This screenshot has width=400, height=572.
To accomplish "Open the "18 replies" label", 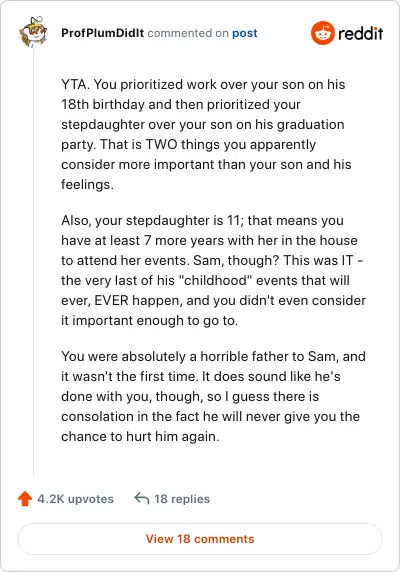I will point(182,499).
